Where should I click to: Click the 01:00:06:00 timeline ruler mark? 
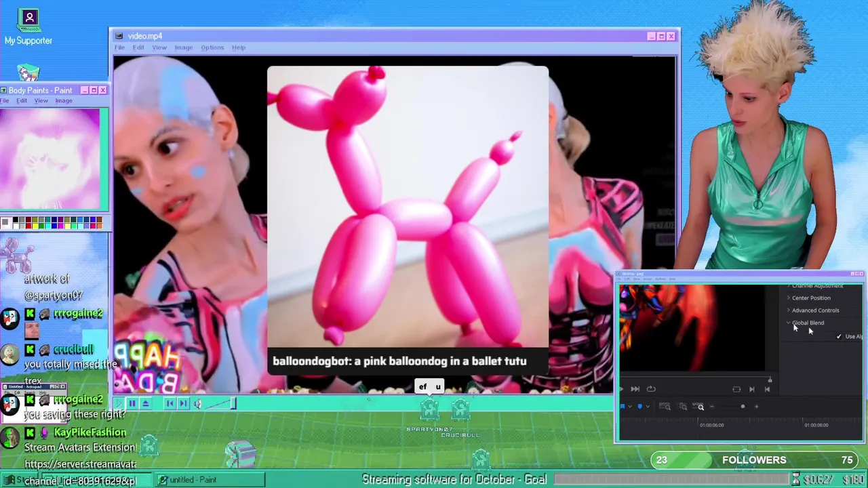[712, 425]
